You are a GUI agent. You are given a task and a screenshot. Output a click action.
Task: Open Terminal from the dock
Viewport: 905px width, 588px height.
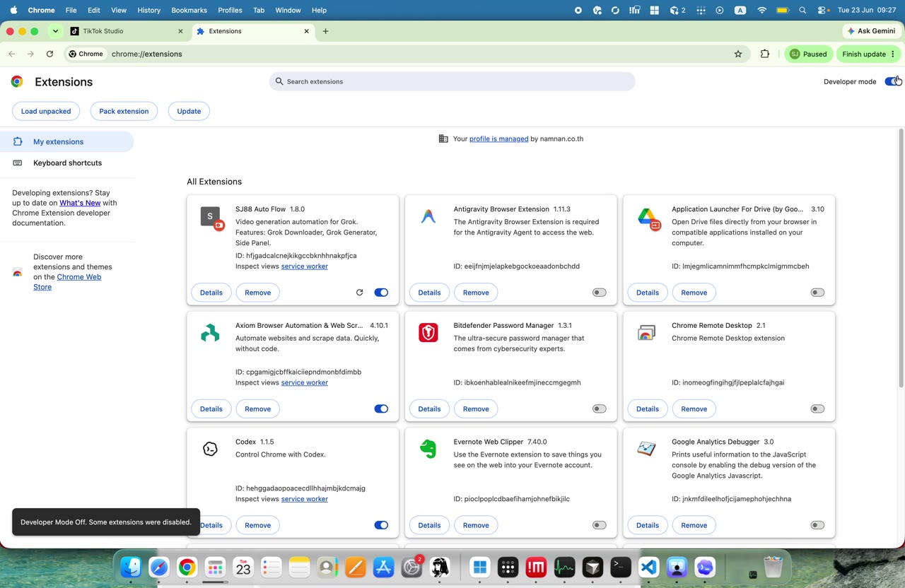click(x=621, y=567)
